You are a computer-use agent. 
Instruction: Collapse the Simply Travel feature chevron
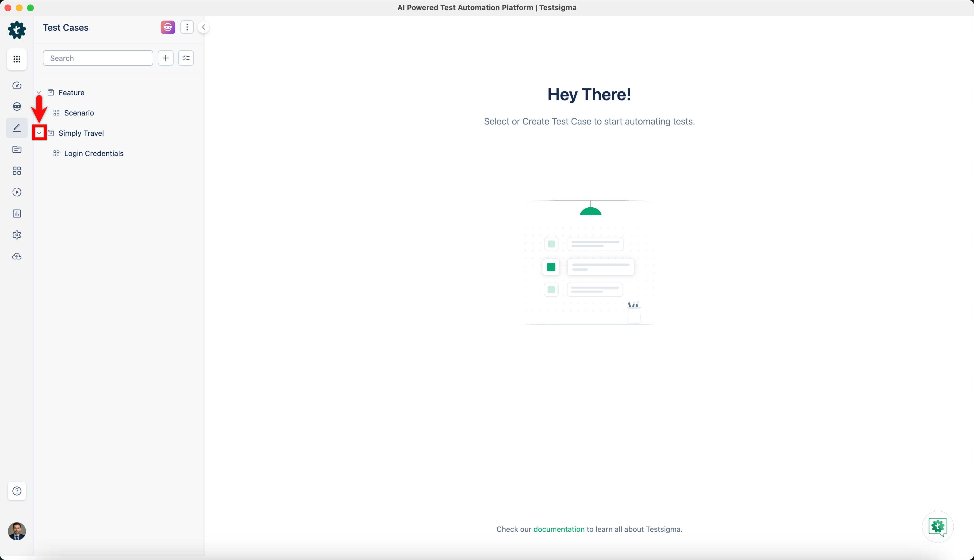point(39,133)
